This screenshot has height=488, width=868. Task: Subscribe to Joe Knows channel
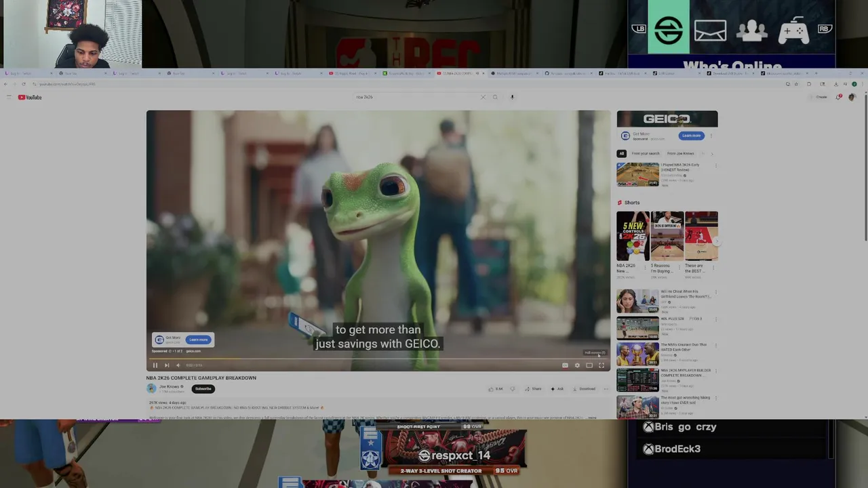[x=203, y=389]
